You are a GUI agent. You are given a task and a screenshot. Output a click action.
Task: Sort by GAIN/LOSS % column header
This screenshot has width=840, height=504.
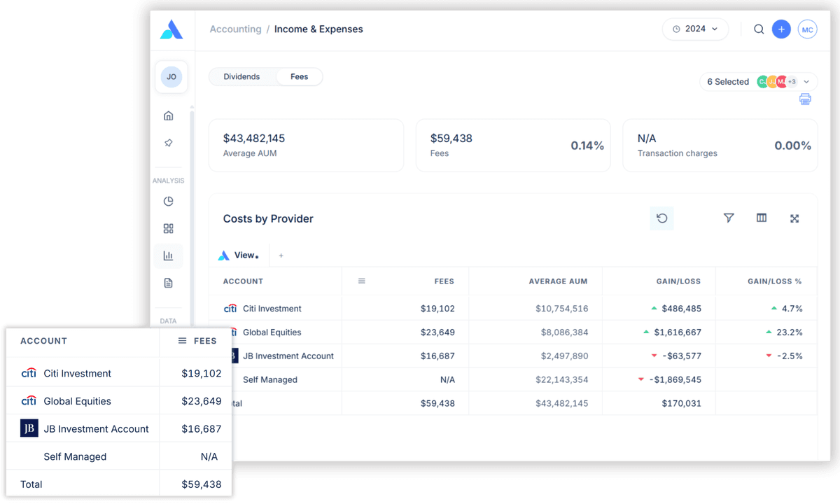(774, 281)
